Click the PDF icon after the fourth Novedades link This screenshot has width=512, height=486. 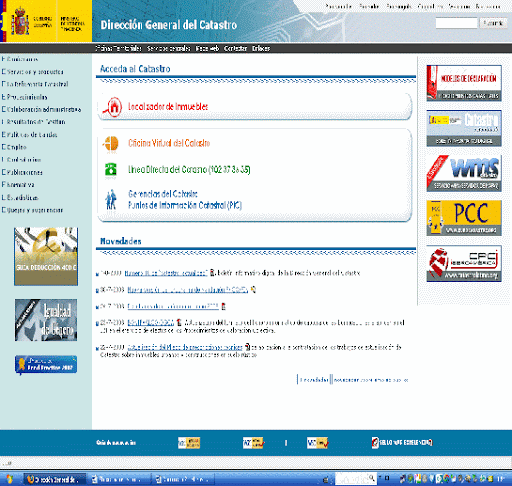(179, 322)
